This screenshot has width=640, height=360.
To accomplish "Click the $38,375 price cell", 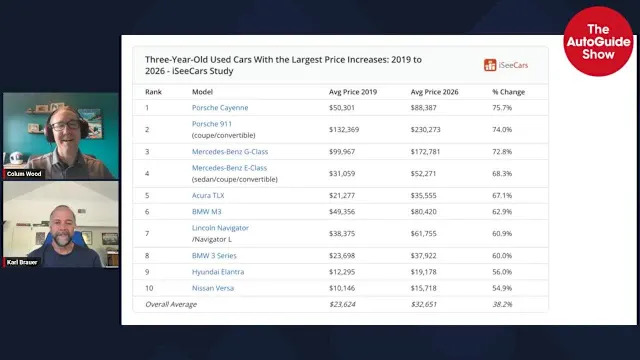I will [x=342, y=234].
